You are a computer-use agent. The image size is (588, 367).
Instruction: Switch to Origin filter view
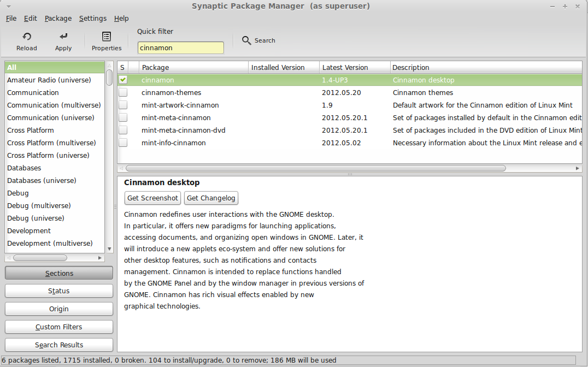coord(59,309)
